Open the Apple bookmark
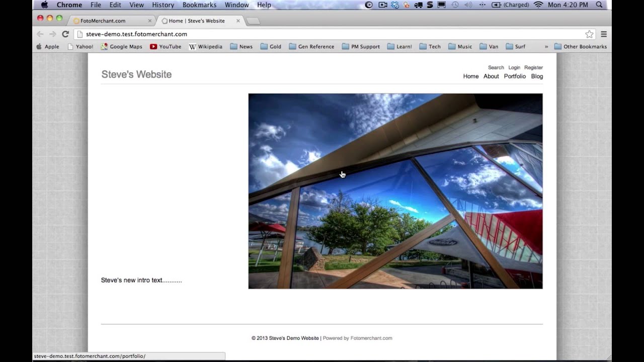644x362 pixels. 48,46
